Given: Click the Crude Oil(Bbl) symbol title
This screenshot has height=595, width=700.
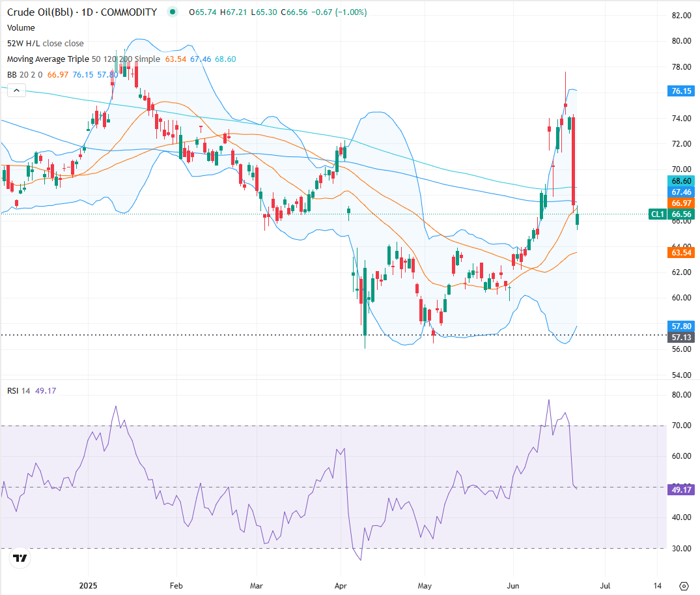Looking at the screenshot, I should click(82, 12).
